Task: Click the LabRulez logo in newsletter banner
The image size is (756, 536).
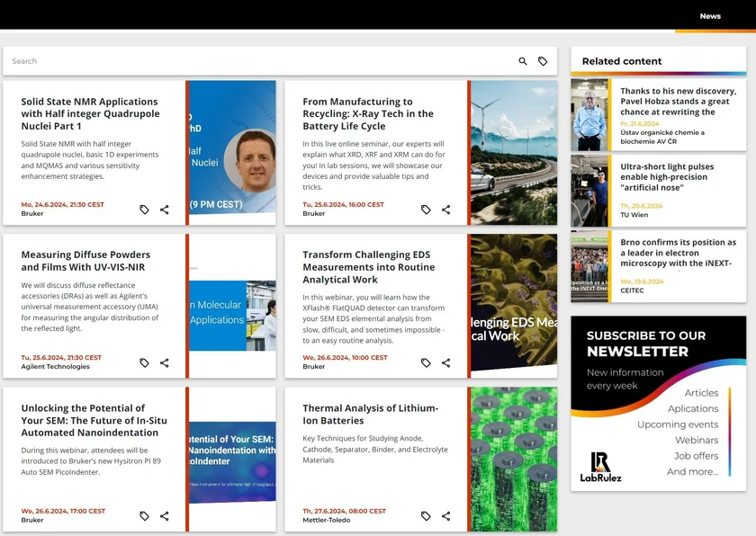Action: tap(601, 467)
